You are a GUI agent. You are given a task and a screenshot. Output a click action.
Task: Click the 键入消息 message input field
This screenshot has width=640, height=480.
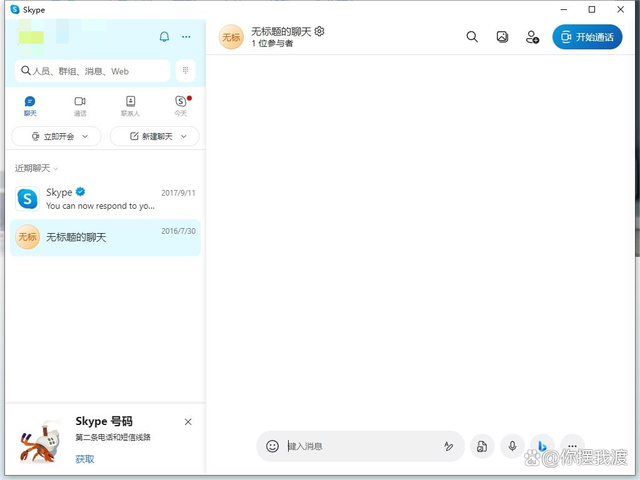point(361,446)
